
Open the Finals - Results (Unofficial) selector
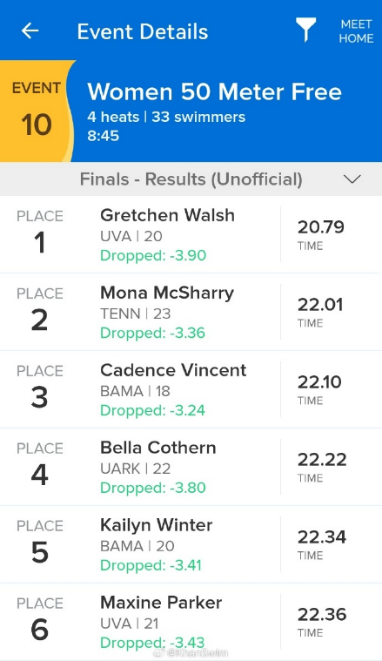click(x=191, y=179)
